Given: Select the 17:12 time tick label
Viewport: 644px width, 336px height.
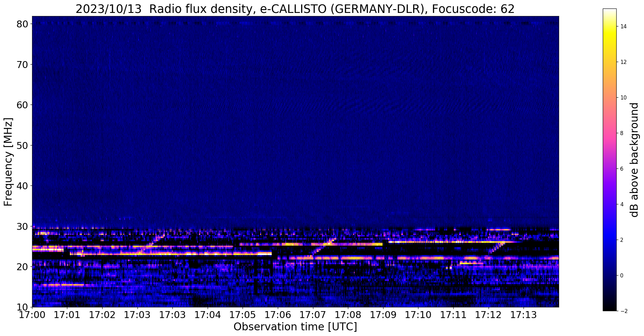Looking at the screenshot, I should tap(488, 315).
